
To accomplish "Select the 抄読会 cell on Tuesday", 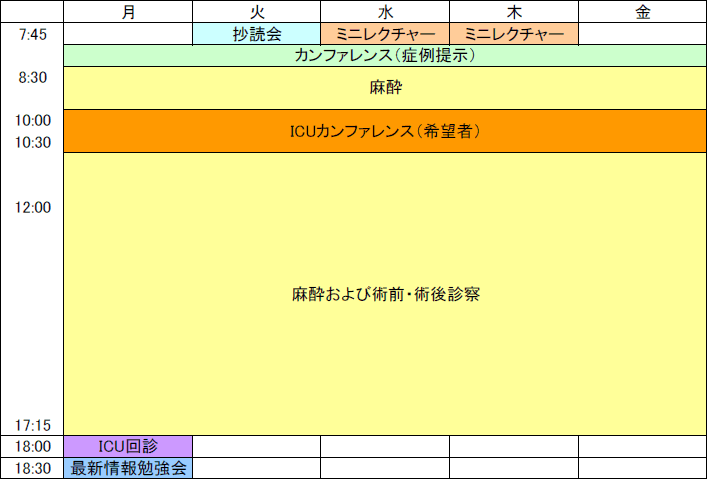I will (256, 34).
